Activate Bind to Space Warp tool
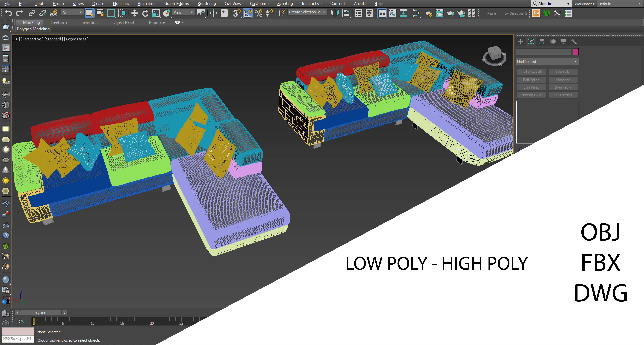The image size is (644, 345). (x=54, y=13)
